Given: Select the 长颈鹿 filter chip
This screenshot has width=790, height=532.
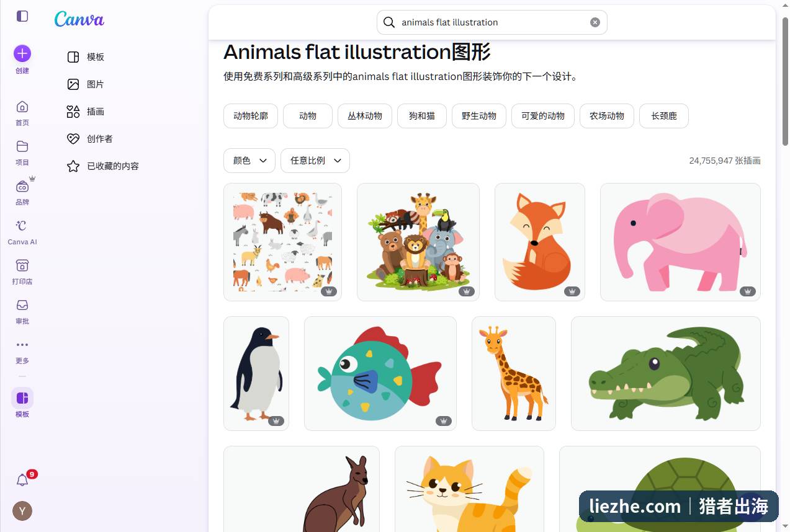Looking at the screenshot, I should tap(664, 116).
